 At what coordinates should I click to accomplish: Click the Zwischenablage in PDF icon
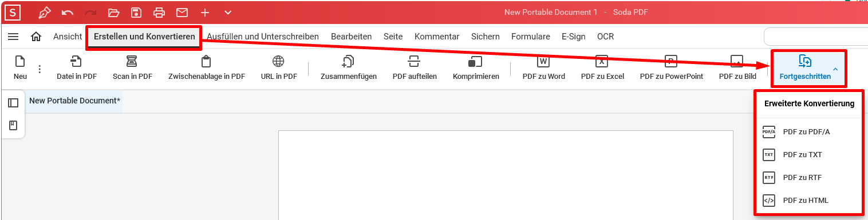206,62
